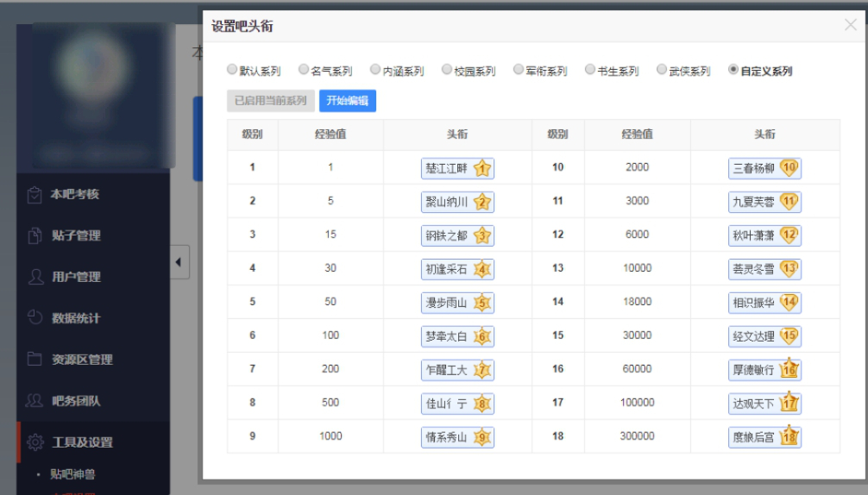868x495 pixels.
Task: Collapse the sidebar with the arrow handle
Action: 179,262
